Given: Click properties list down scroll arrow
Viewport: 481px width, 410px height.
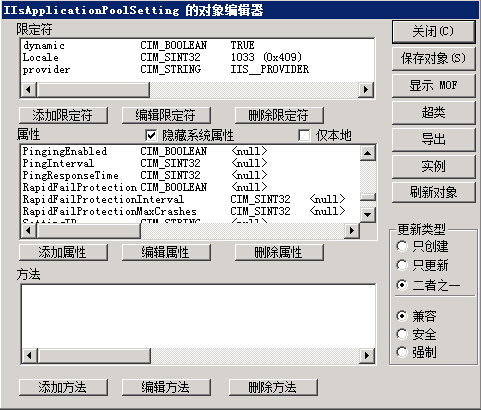Looking at the screenshot, I should coord(368,215).
